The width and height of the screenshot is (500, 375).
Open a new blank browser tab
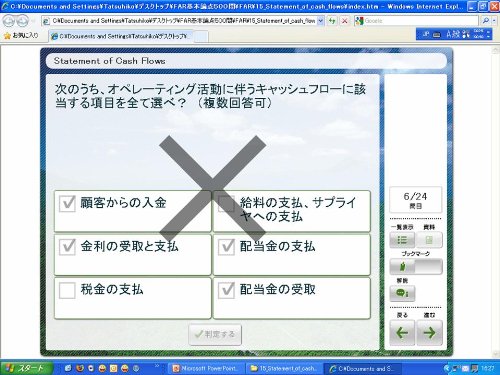coord(201,37)
